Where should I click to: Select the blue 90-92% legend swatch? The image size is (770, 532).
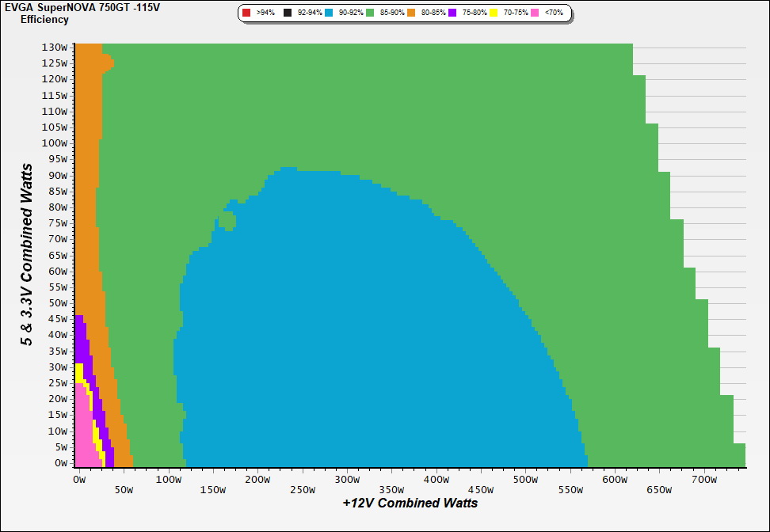tap(330, 13)
